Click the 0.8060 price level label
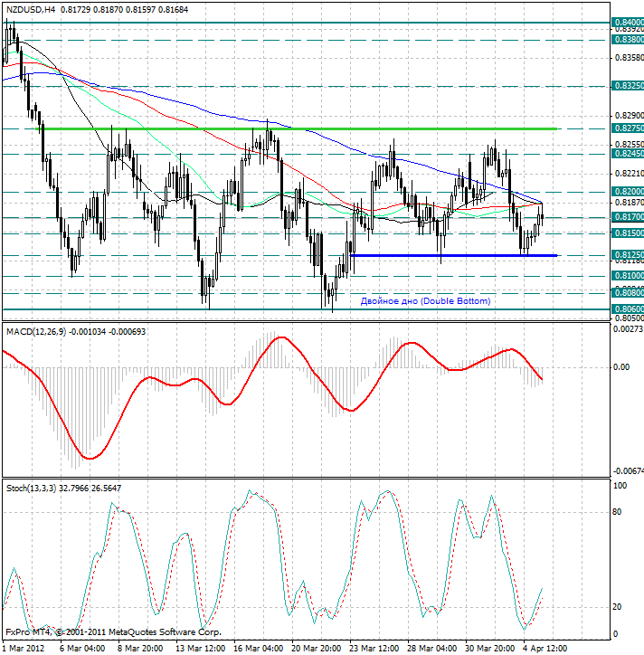This screenshot has height=655, width=644. coord(627,309)
